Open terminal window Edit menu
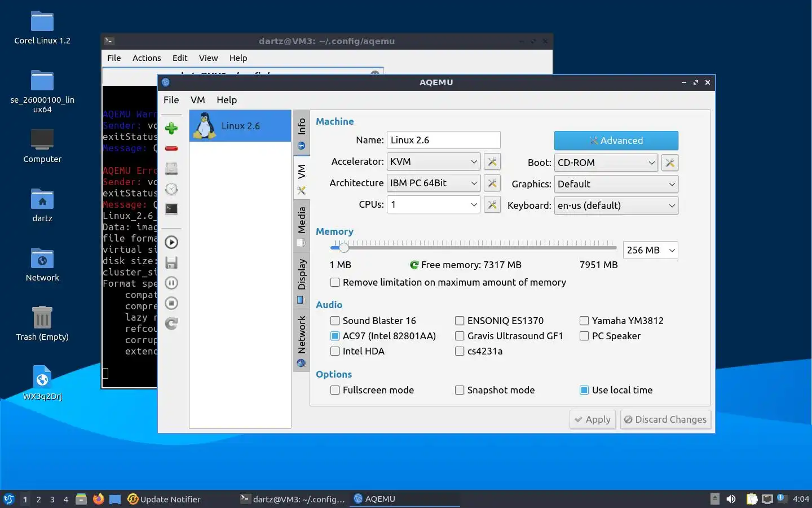 tap(180, 58)
